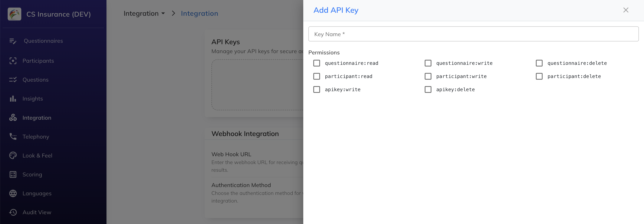Check the participant:write permission

tap(428, 76)
